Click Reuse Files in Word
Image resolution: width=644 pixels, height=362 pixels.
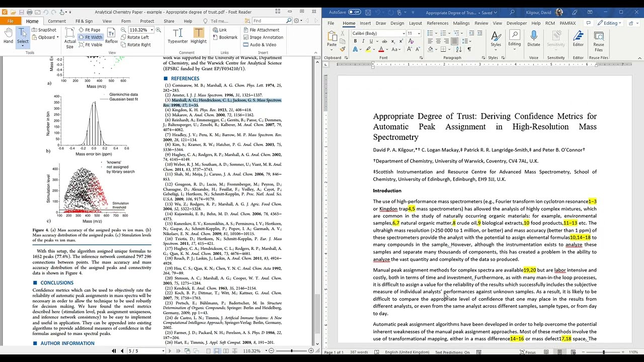599,40
